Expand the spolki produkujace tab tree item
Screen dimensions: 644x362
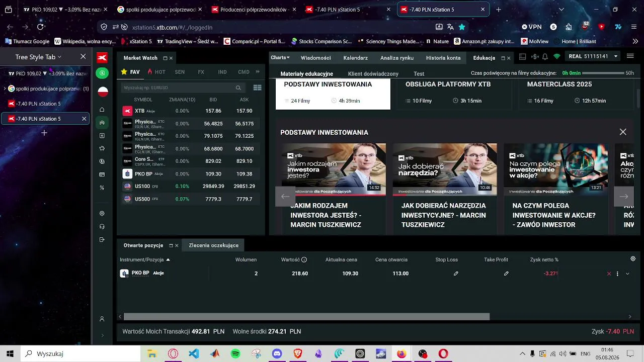5,88
